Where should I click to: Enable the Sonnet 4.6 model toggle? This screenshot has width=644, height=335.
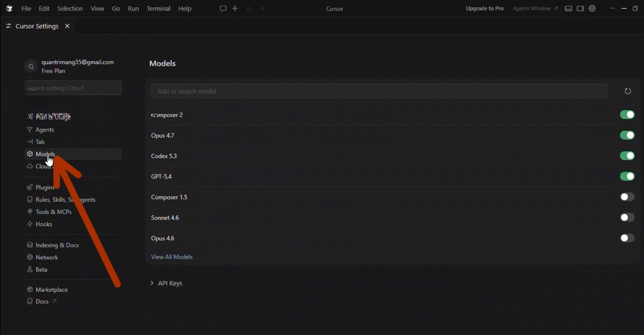pyautogui.click(x=627, y=218)
